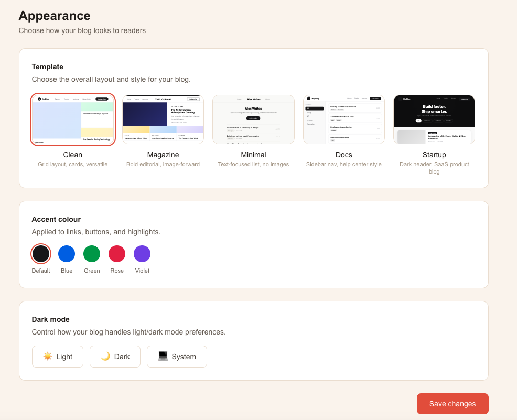Screen dimensions: 517x420
Task: Click 'Text-focused list, no images' description
Action: click(254, 164)
